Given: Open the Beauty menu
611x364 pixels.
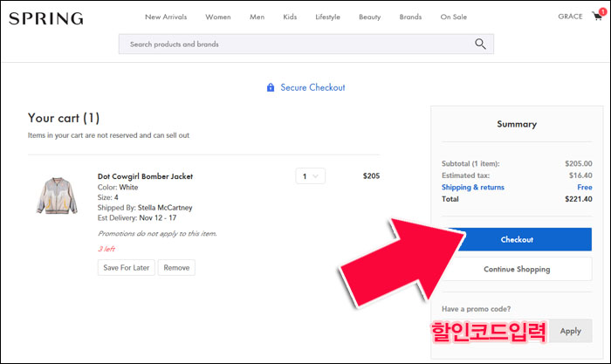Looking at the screenshot, I should tap(370, 17).
